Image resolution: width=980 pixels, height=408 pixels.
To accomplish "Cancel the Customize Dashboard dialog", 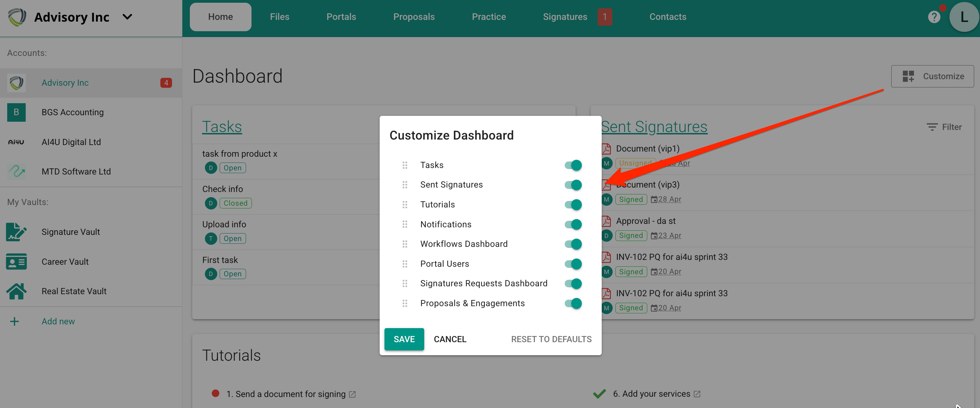I will point(450,339).
